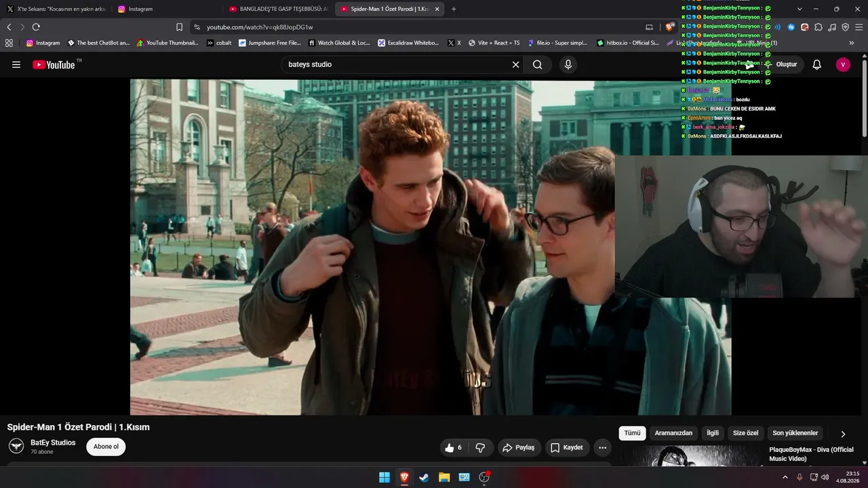Open the bookmarks apps grid icon
The height and width of the screenshot is (488, 868).
pyautogui.click(x=9, y=43)
